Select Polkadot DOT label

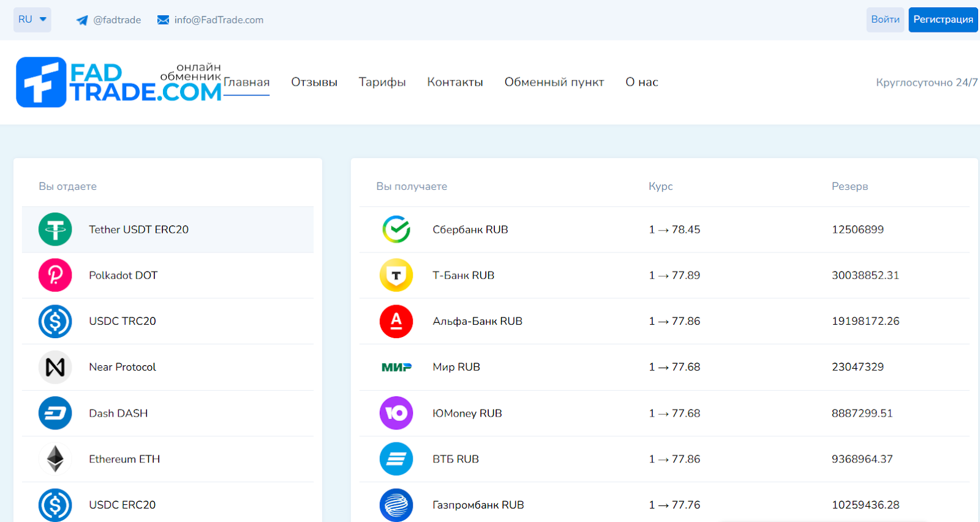point(123,275)
